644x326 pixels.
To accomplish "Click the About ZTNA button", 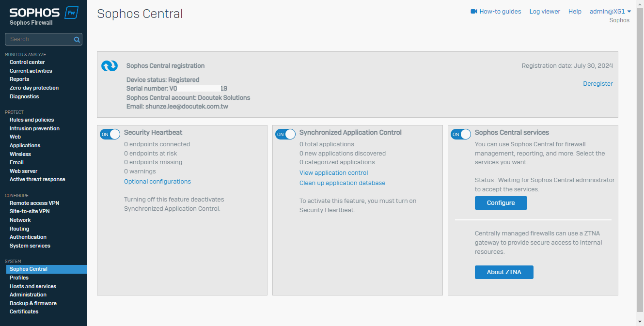I will [x=504, y=272].
